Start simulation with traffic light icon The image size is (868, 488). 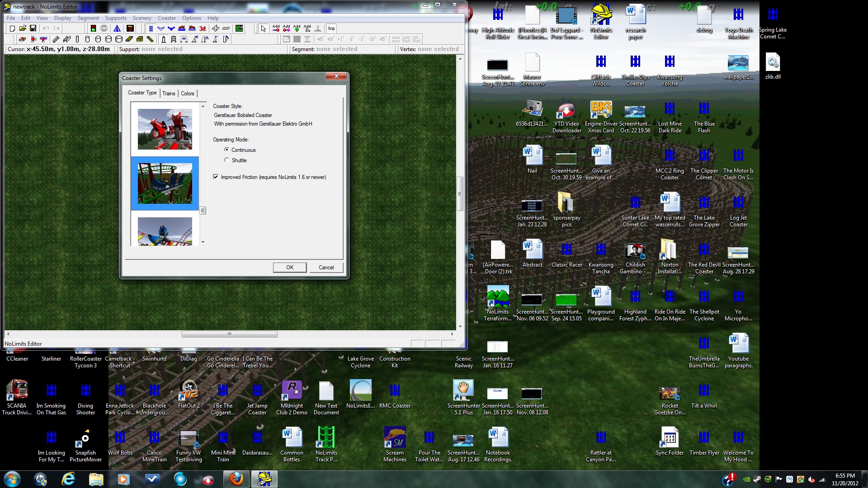[93, 28]
